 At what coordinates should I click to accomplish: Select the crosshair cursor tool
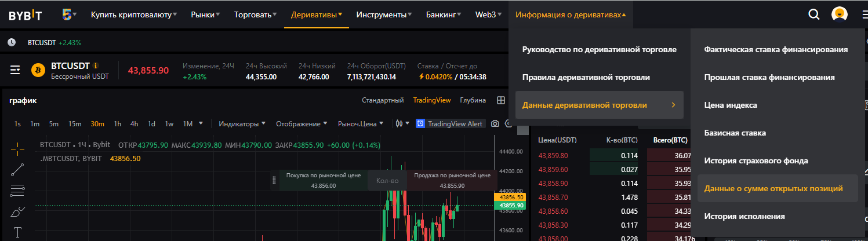(17, 149)
